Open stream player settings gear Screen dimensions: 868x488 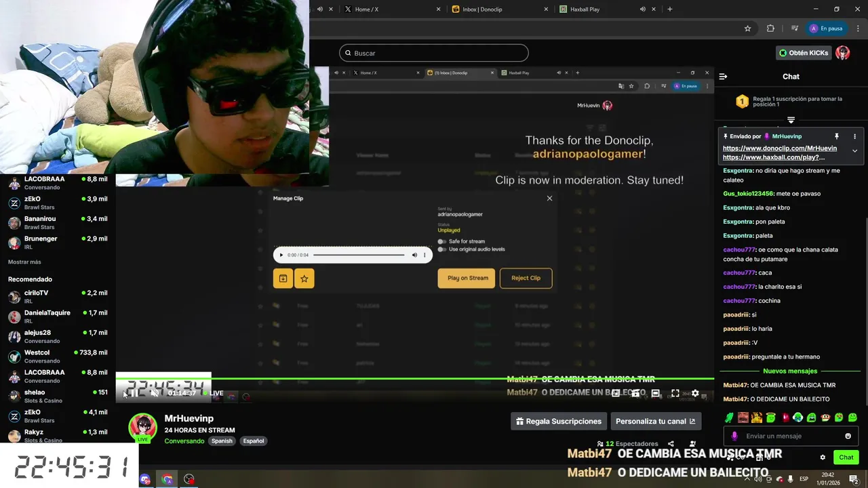point(695,393)
